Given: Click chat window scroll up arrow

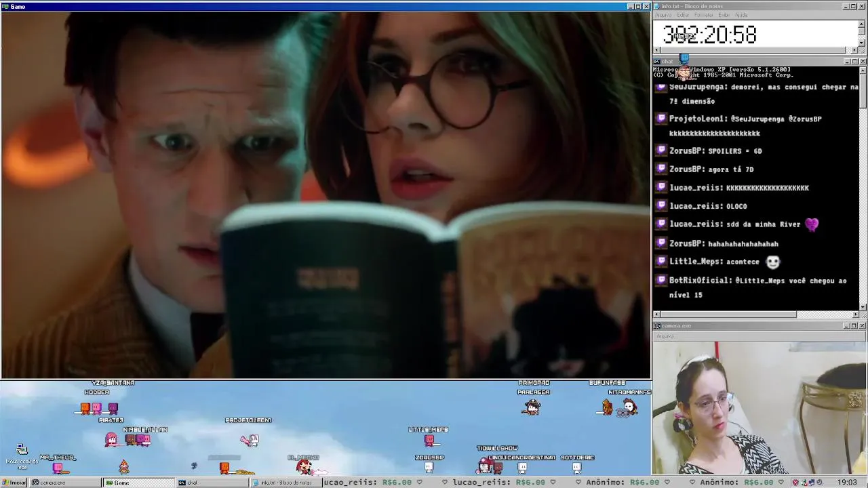Looking at the screenshot, I should point(863,70).
